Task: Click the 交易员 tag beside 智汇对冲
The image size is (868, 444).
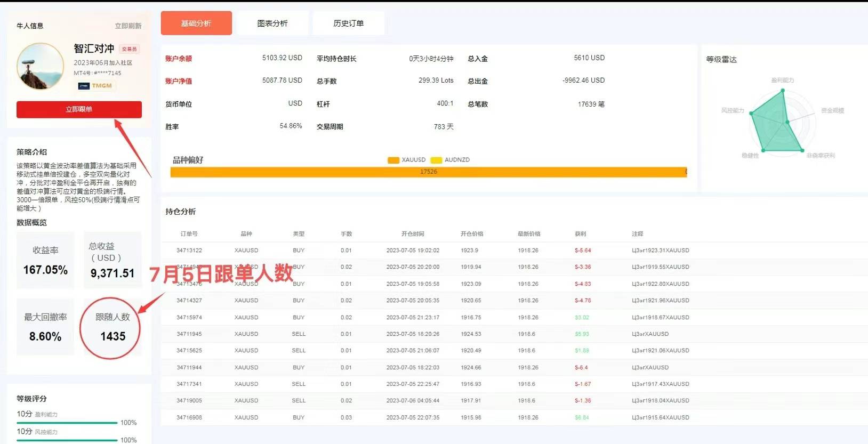Action: point(129,49)
